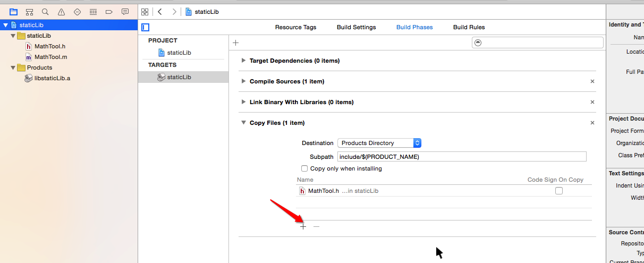Open the Issue navigator warning icon
This screenshot has height=263, width=644.
pyautogui.click(x=61, y=12)
